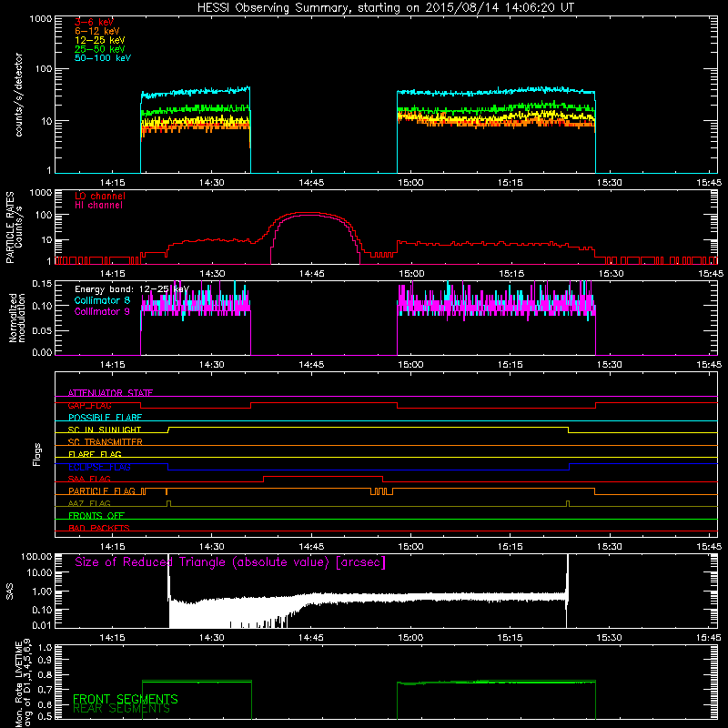This screenshot has height=728, width=728.
Task: Click the 100.00 value on SAS axis
Action: [36, 557]
